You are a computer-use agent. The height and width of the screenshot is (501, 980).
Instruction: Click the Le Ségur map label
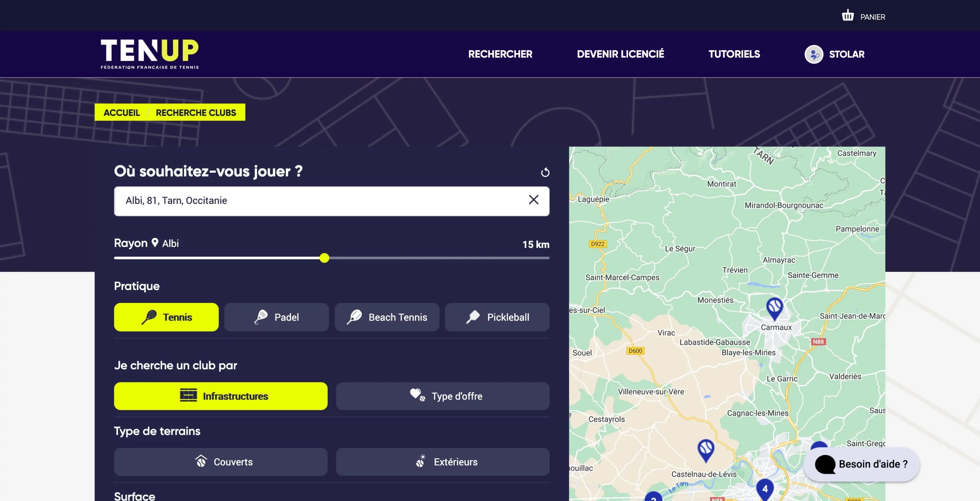click(680, 249)
